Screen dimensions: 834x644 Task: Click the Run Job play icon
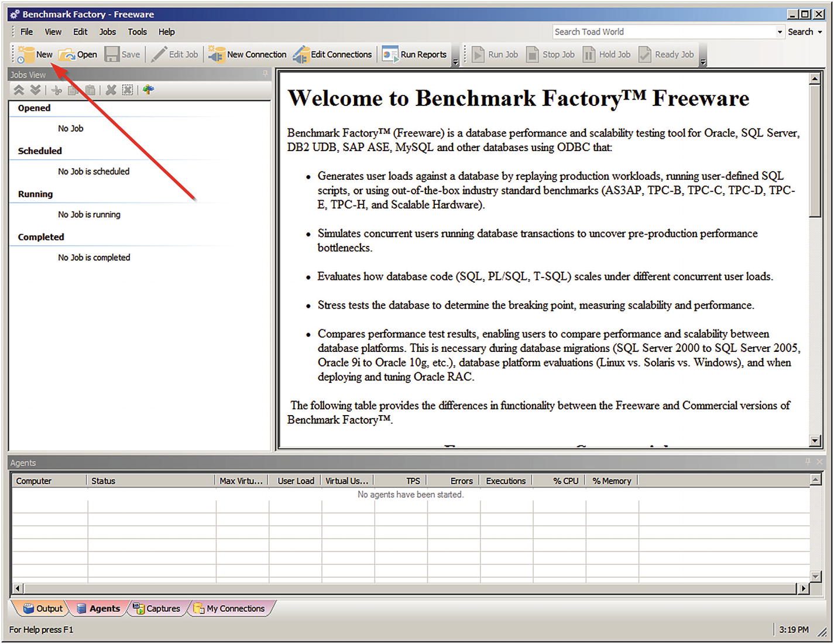[x=478, y=54]
